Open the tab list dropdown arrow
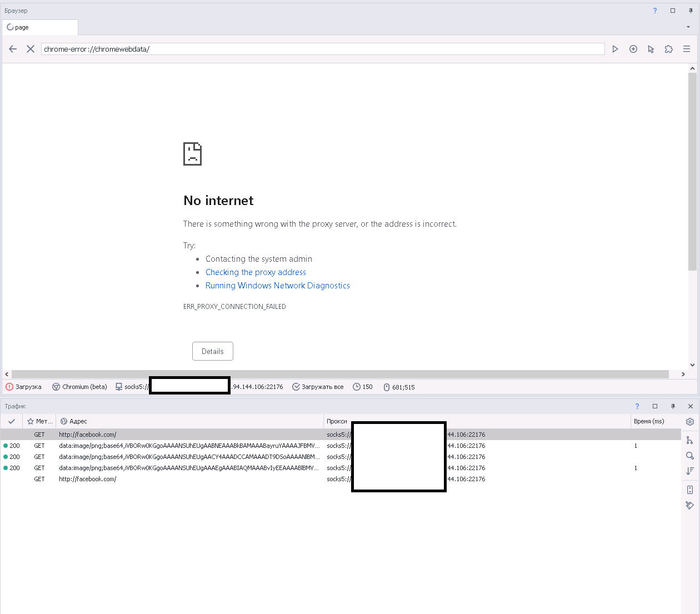This screenshot has height=614, width=700. pyautogui.click(x=688, y=27)
